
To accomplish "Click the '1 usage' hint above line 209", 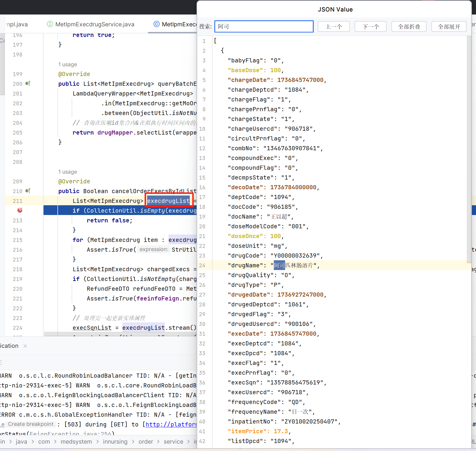I will (67, 172).
